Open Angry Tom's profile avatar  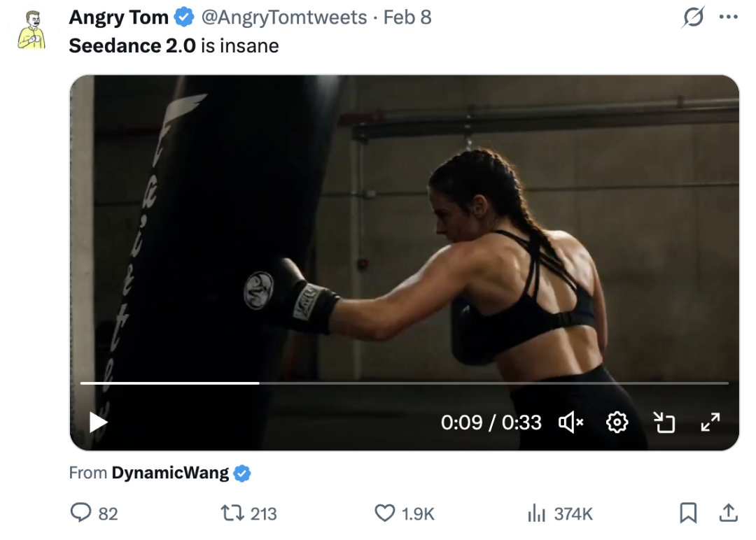tap(31, 29)
